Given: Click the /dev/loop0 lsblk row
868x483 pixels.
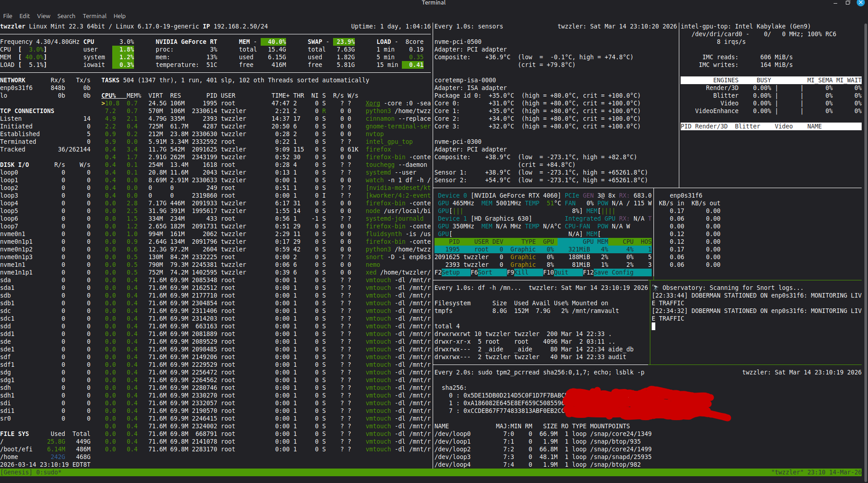Looking at the screenshot, I should pyautogui.click(x=543, y=434).
